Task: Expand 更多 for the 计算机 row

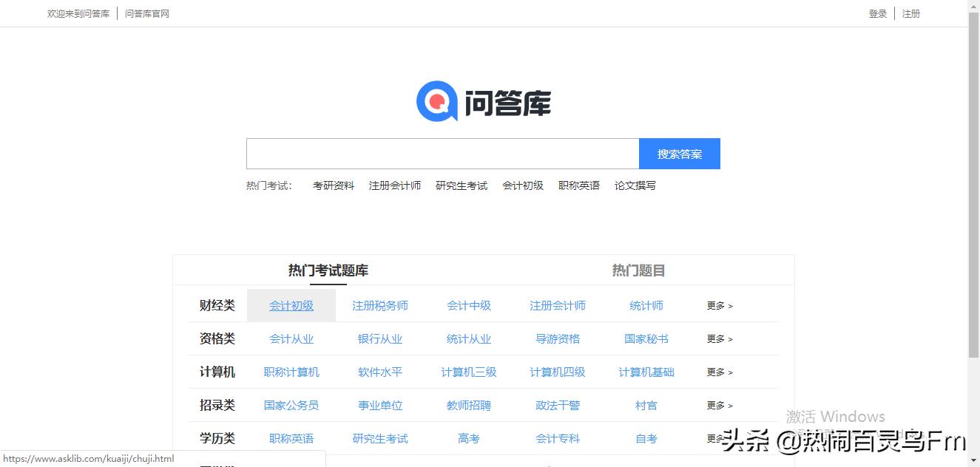Action: click(718, 372)
